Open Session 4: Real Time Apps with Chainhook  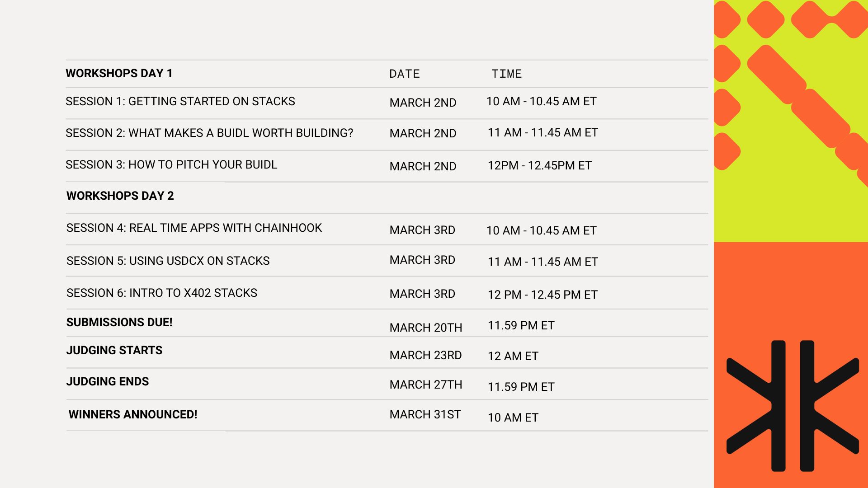click(194, 228)
